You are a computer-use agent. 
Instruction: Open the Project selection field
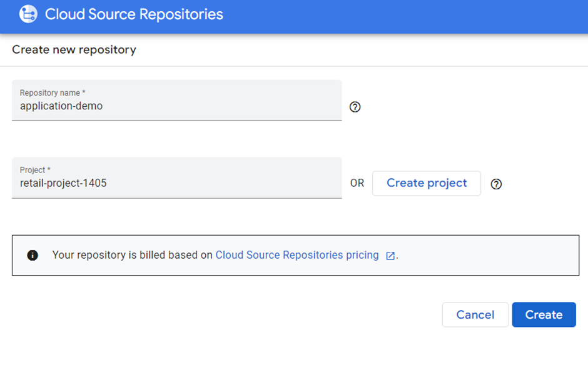click(176, 177)
